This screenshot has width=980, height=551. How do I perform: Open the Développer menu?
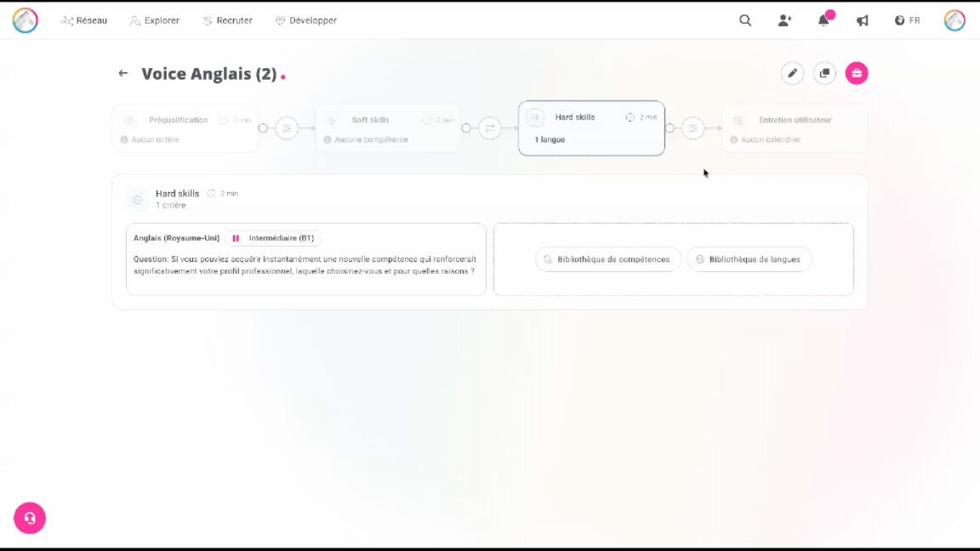coord(305,20)
